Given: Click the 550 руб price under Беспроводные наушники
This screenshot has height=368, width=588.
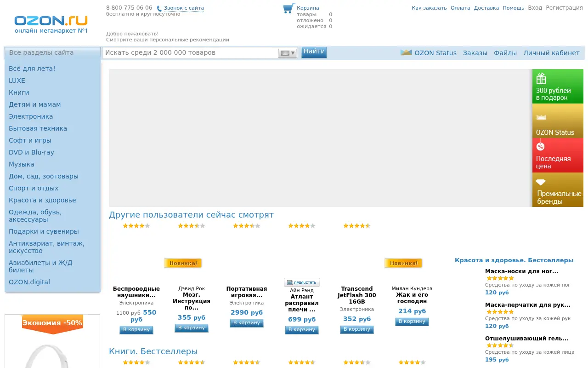Looking at the screenshot, I should (x=143, y=316).
